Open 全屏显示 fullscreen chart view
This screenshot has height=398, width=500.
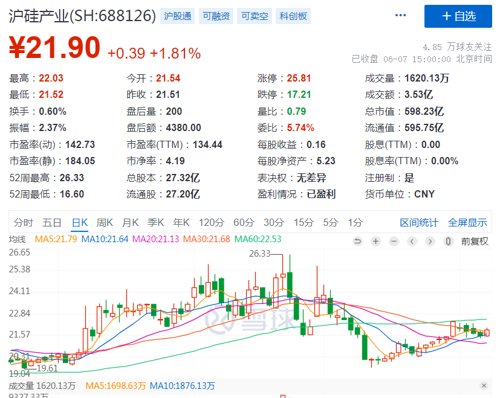(467, 222)
